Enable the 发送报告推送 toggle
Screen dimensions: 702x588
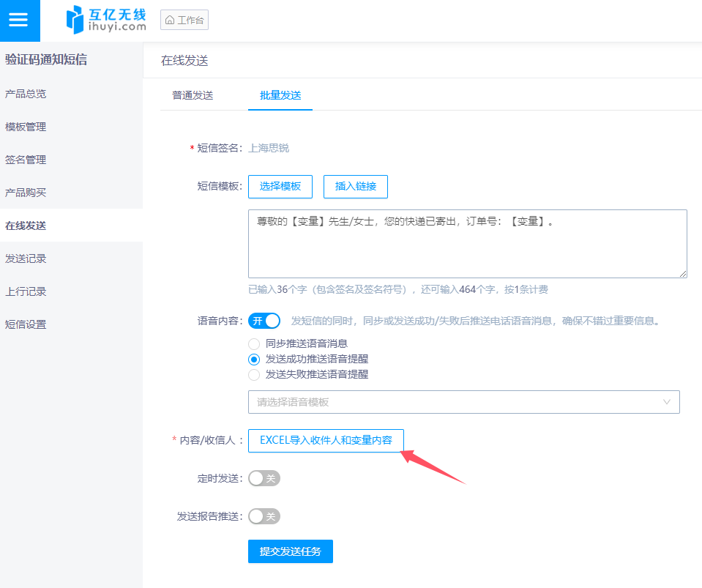(264, 516)
